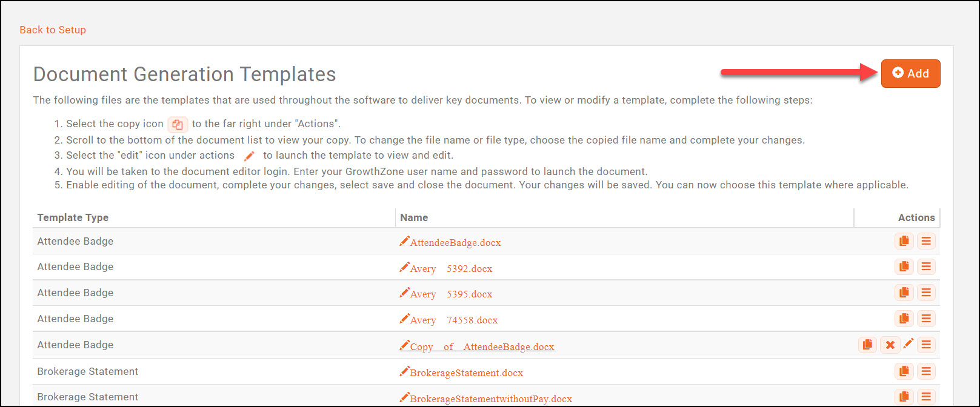Copy the Copy of AttendeeBadge.docx template
This screenshot has height=407, width=980.
point(867,345)
